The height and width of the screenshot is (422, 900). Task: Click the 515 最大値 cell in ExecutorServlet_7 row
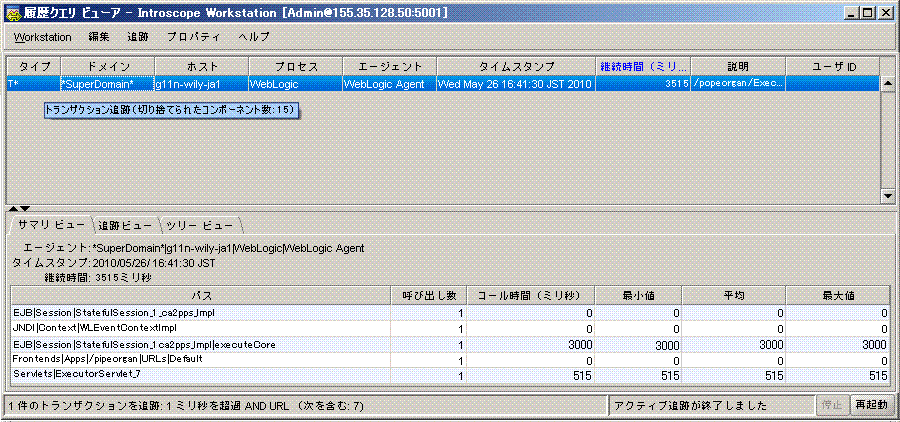pyautogui.click(x=838, y=375)
